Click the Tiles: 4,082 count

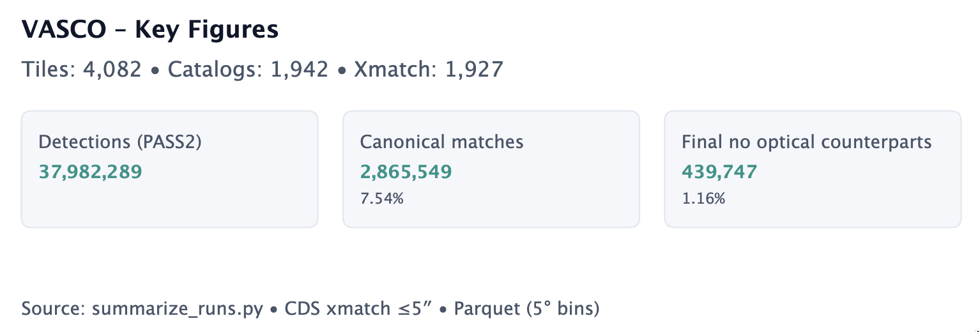(81, 70)
